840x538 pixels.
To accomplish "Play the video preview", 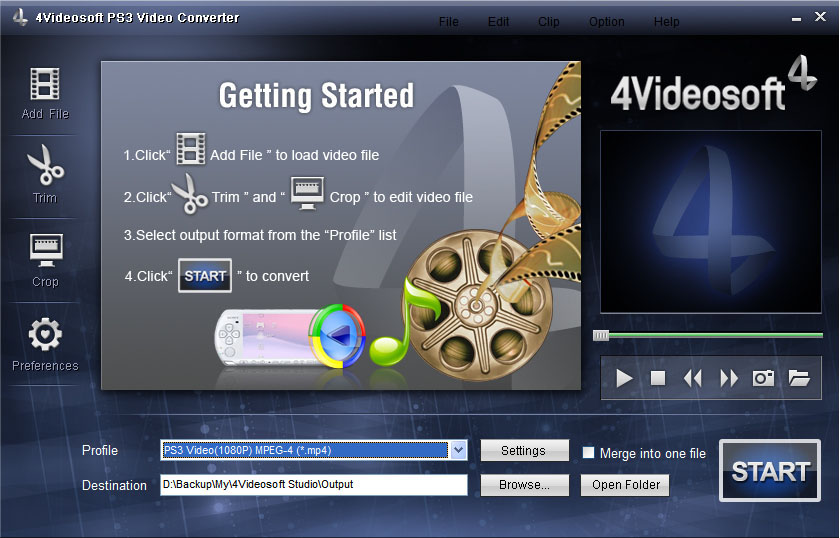I will pos(624,378).
